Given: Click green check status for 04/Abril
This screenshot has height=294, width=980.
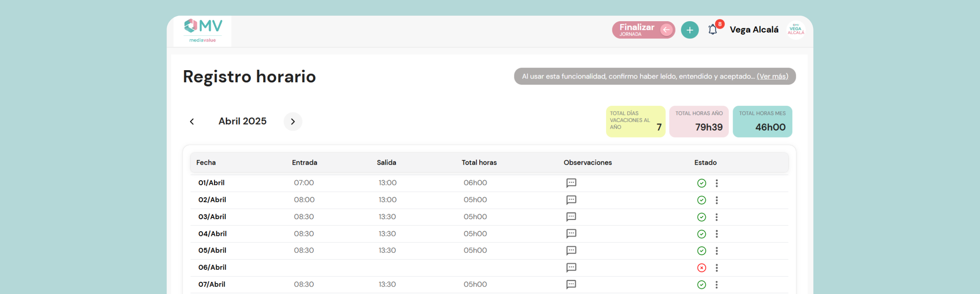Looking at the screenshot, I should [x=702, y=234].
